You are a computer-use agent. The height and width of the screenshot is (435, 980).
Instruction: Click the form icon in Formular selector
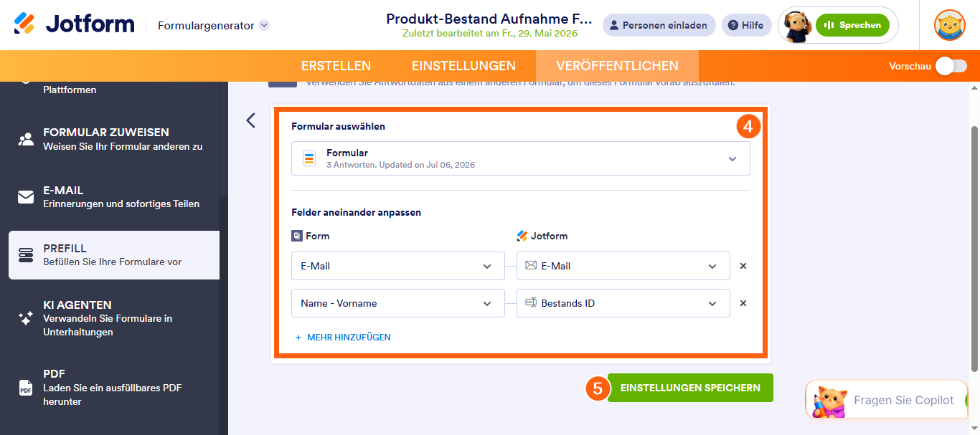[309, 158]
